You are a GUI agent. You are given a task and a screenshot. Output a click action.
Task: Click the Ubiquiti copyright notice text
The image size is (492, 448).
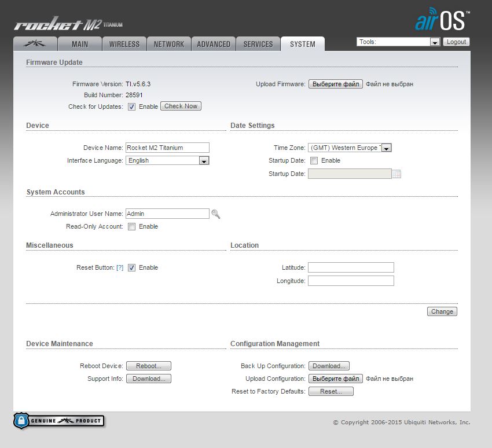[x=402, y=423]
